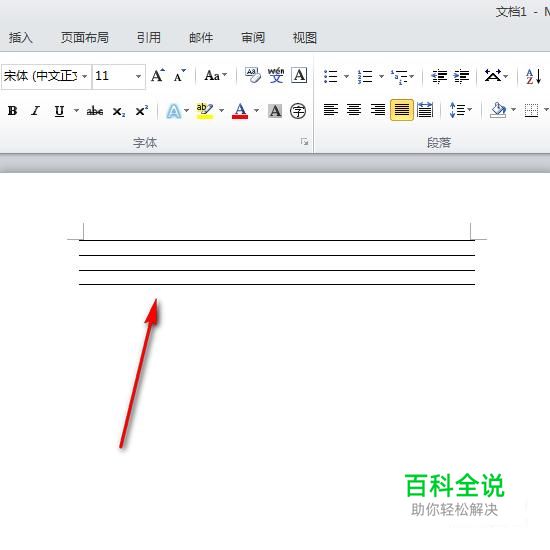Decrease paragraph indent

tap(439, 76)
